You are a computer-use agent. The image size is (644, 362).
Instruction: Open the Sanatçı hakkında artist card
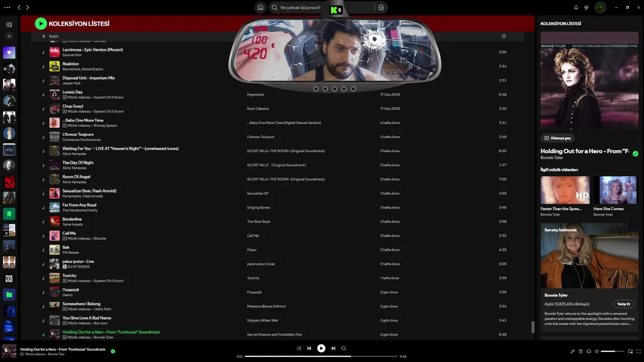click(x=589, y=277)
